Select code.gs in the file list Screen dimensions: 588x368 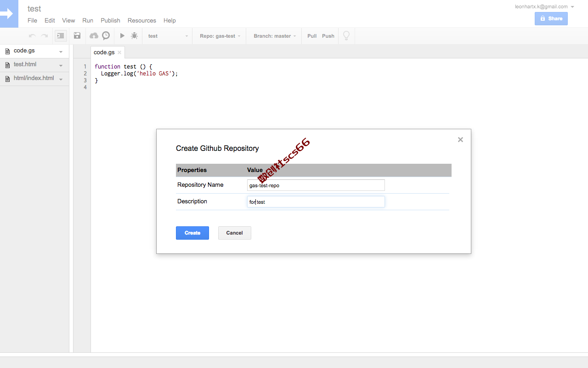tap(34, 51)
